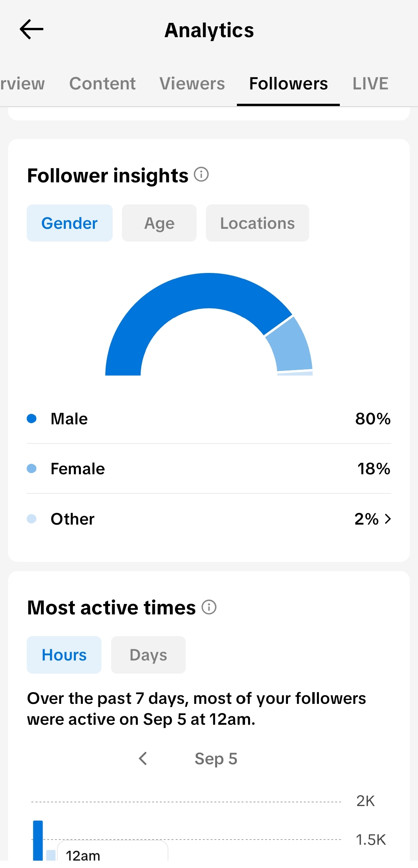Select the Female legend row
The height and width of the screenshot is (868, 418).
tap(209, 468)
